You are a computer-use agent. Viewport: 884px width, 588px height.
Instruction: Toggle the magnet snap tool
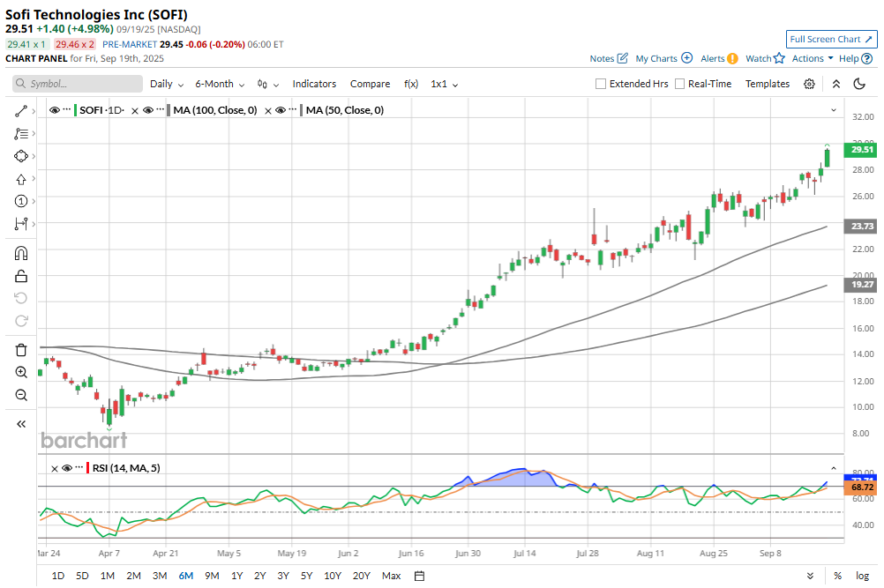(x=21, y=254)
